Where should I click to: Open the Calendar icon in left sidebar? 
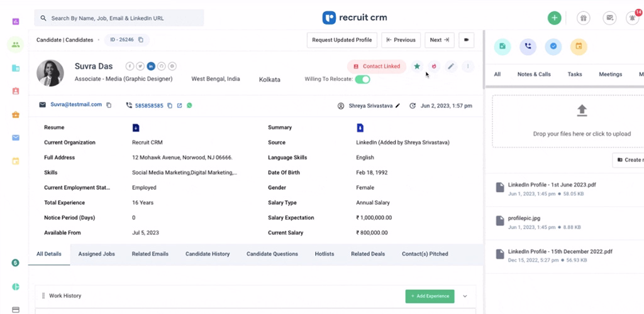(16, 161)
